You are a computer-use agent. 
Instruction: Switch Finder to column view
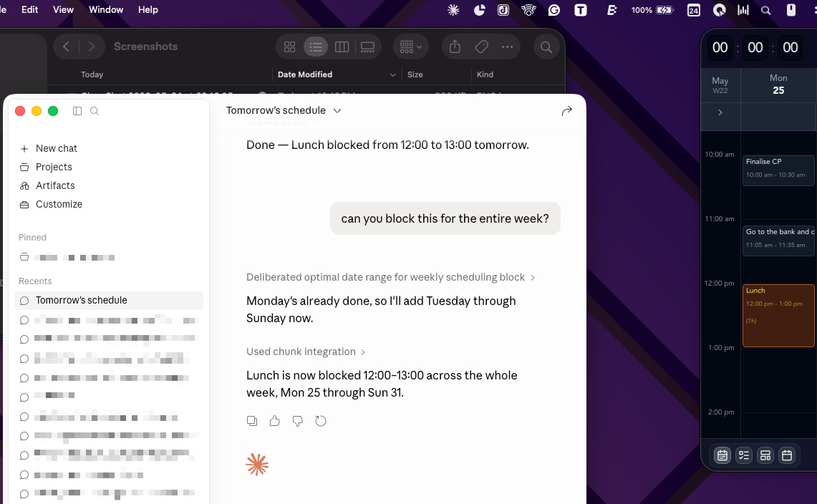(x=342, y=47)
